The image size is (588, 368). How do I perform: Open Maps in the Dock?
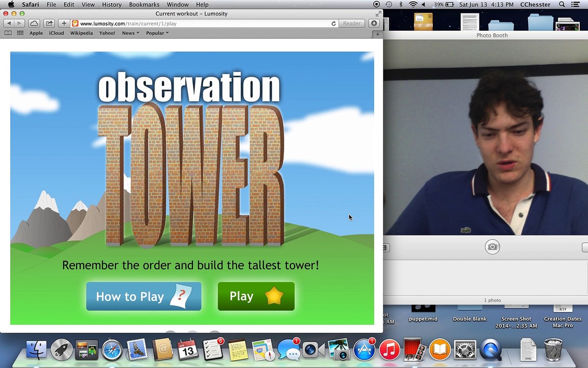coord(263,350)
